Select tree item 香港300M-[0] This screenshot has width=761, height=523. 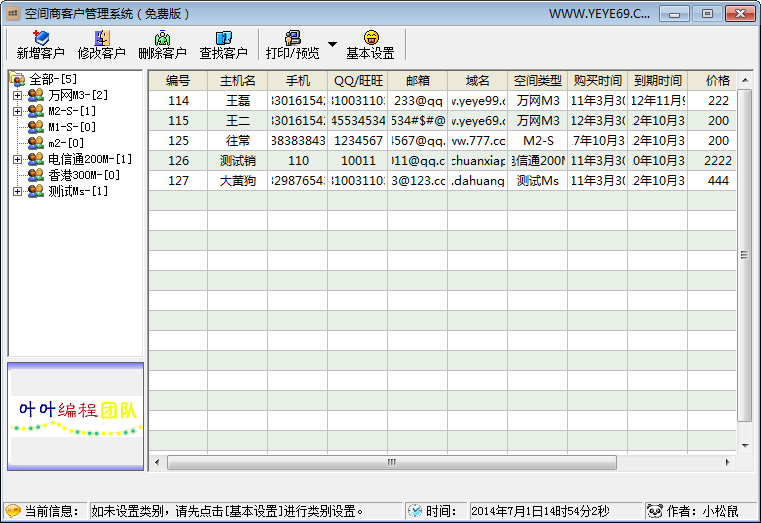click(84, 175)
